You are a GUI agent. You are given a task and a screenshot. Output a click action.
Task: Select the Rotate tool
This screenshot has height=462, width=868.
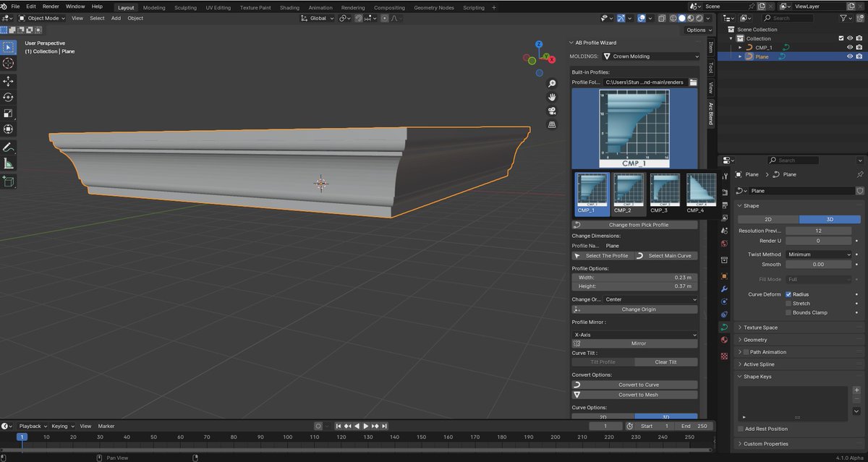(8, 98)
